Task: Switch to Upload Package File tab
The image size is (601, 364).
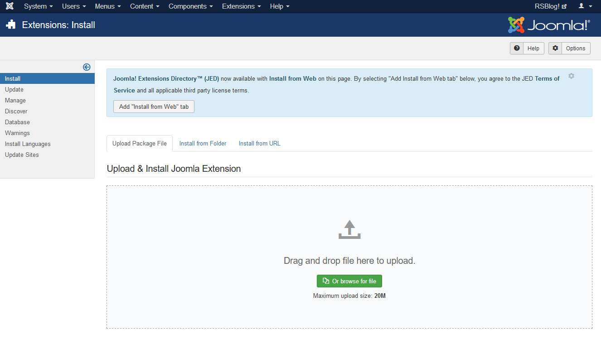Action: tap(140, 143)
